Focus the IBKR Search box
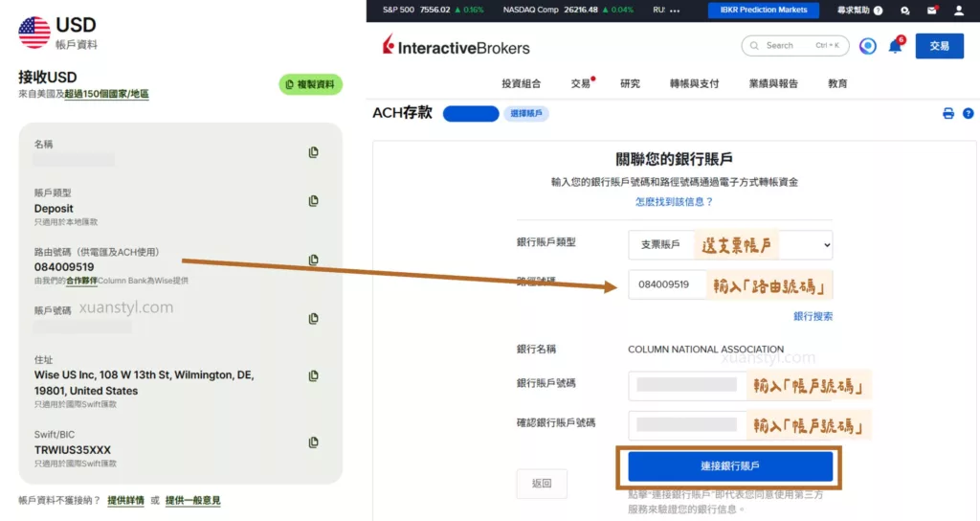 [795, 46]
